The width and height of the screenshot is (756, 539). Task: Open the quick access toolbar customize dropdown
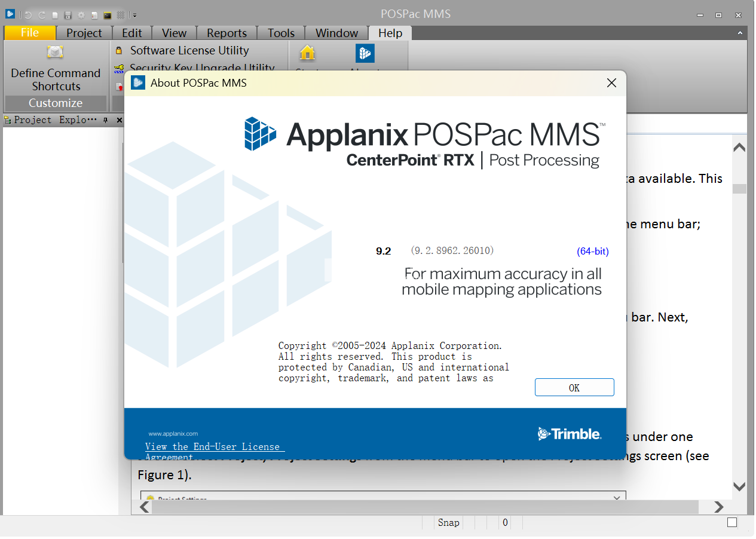134,15
